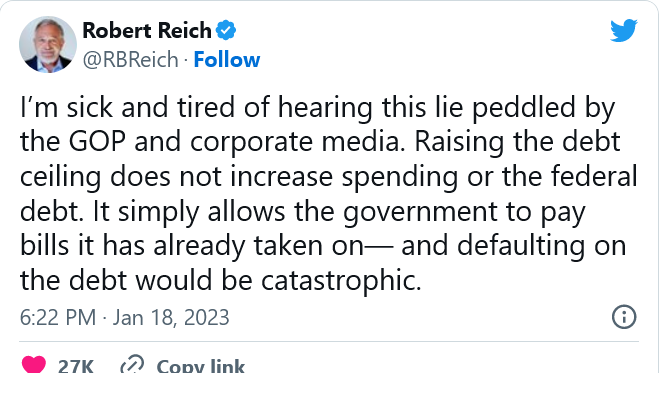This screenshot has height=408, width=667.
Task: Click the Copy link text
Action: 200,367
